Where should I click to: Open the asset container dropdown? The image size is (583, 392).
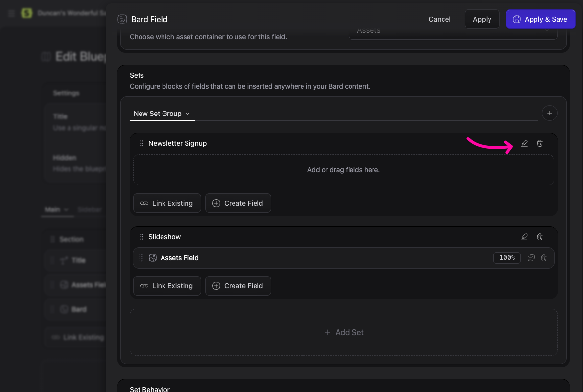(452, 31)
